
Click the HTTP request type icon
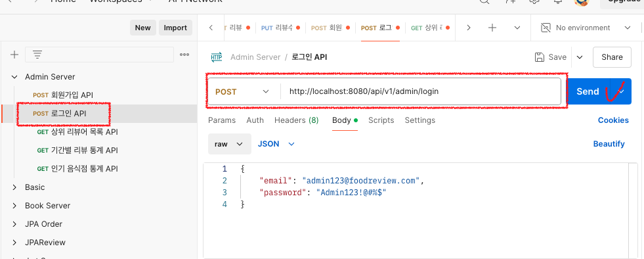point(217,57)
